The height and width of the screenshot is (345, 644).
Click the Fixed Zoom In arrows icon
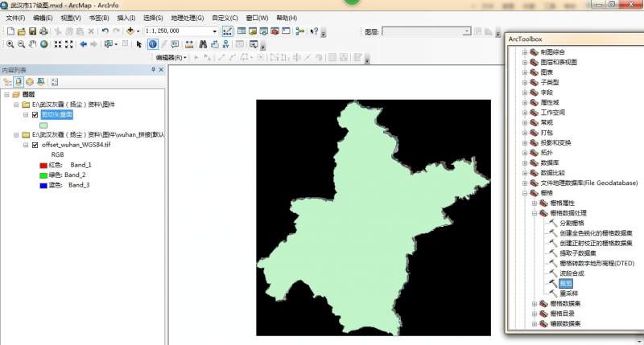58,44
